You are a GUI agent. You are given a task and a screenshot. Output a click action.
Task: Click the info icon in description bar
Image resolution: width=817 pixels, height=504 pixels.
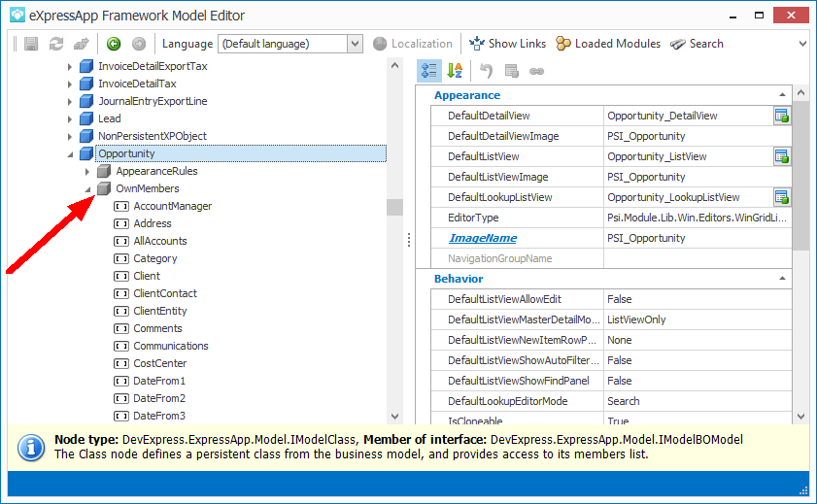click(x=31, y=448)
